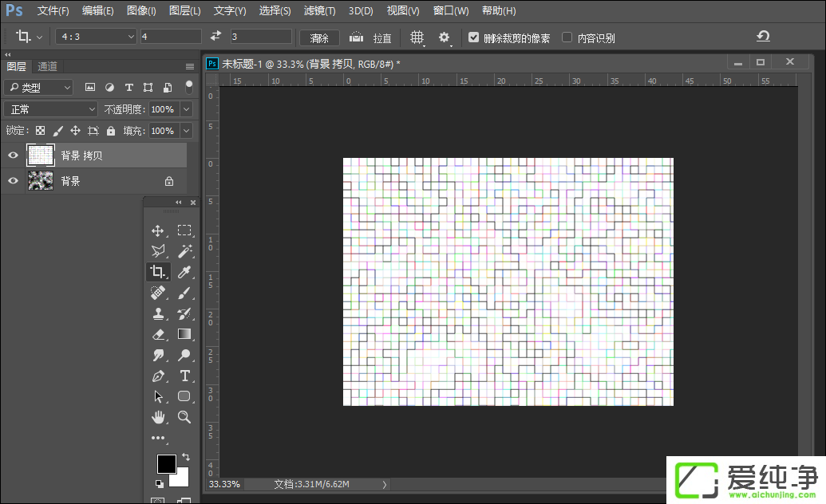Image resolution: width=826 pixels, height=504 pixels.
Task: Switch to the 通道 tab
Action: point(47,66)
